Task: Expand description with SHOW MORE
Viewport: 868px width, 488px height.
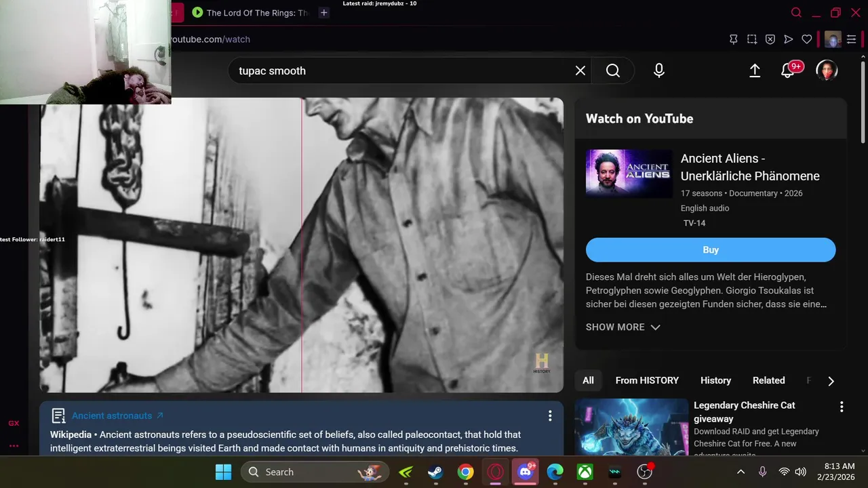Action: [623, 327]
